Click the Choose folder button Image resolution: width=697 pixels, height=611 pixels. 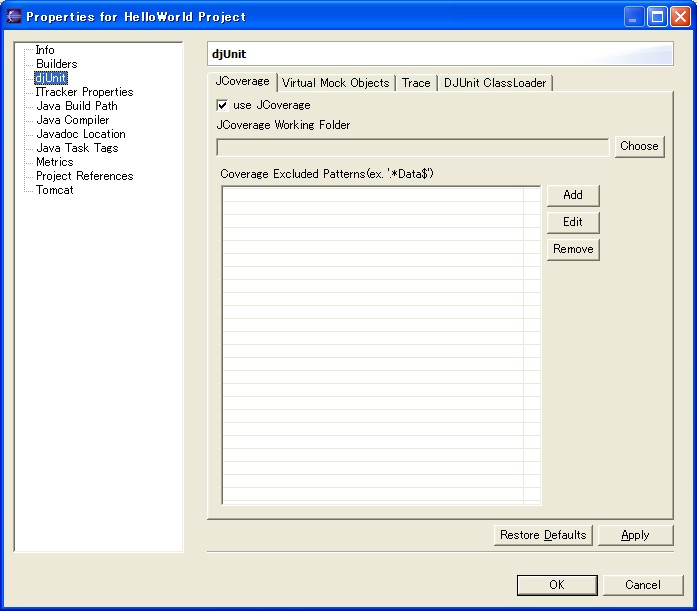[x=639, y=146]
